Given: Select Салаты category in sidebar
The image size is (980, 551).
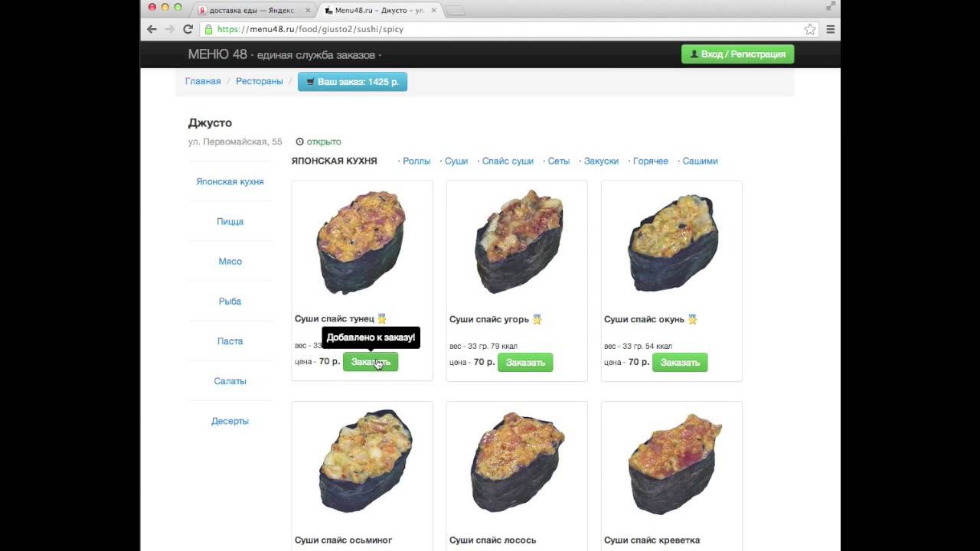Looking at the screenshot, I should (x=230, y=380).
